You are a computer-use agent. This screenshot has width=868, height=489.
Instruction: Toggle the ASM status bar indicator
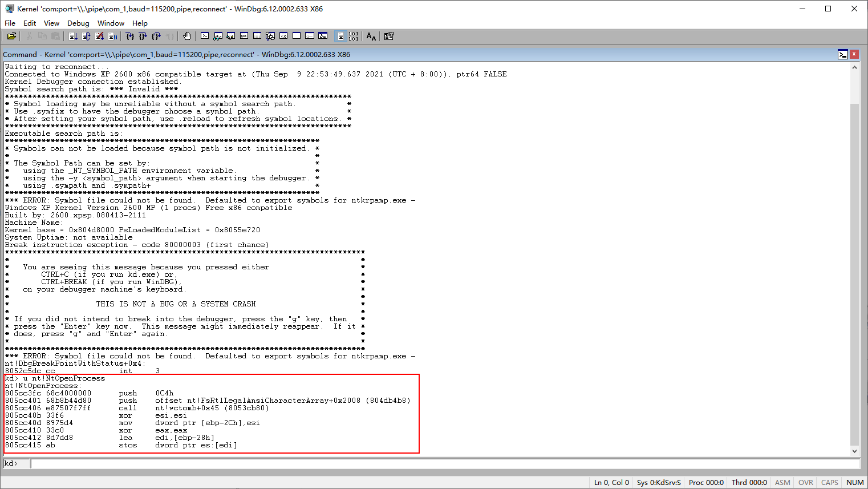pyautogui.click(x=782, y=482)
